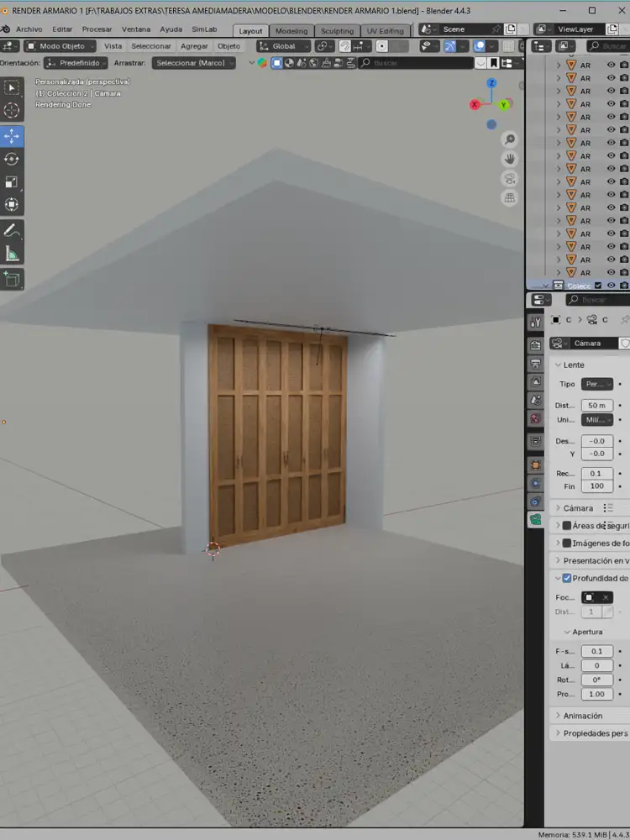This screenshot has width=630, height=840.
Task: Expand the Animación panel
Action: [x=590, y=716]
